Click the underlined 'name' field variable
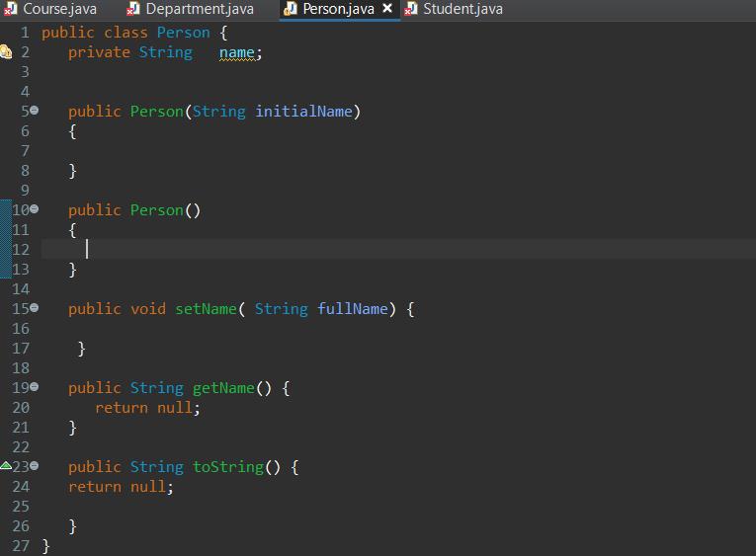Image resolution: width=756 pixels, height=556 pixels. (x=237, y=52)
